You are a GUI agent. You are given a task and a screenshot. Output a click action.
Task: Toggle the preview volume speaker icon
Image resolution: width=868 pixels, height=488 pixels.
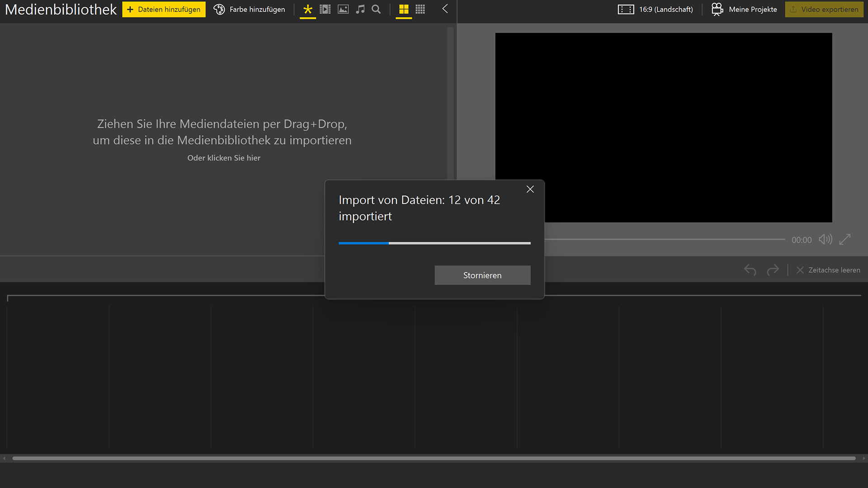click(x=825, y=239)
